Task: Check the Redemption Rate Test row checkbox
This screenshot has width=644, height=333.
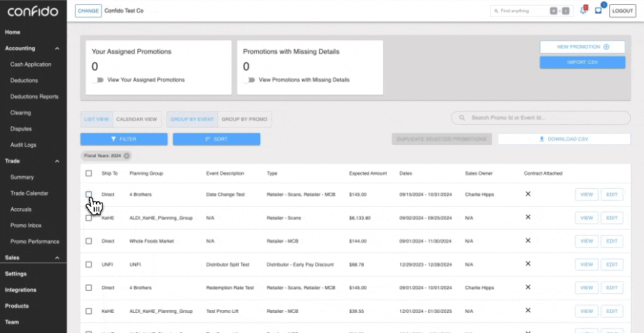Action: (89, 287)
